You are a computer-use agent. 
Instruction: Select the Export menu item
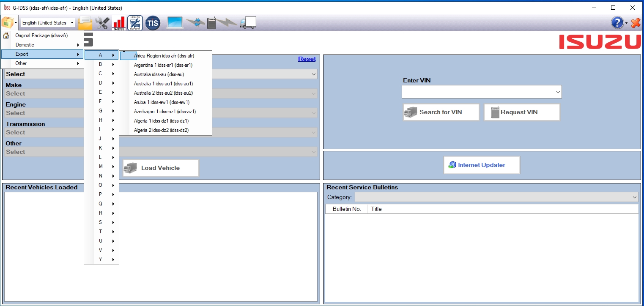42,54
